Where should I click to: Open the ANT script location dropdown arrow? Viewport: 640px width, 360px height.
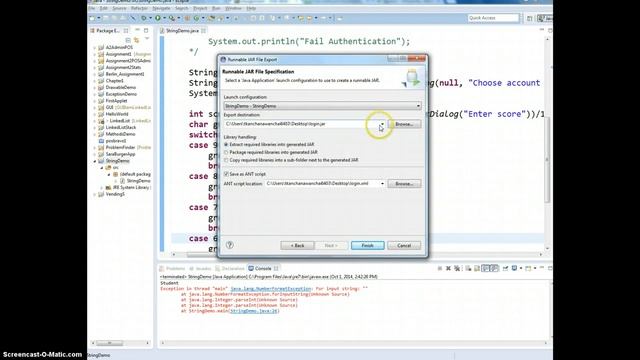(x=382, y=184)
